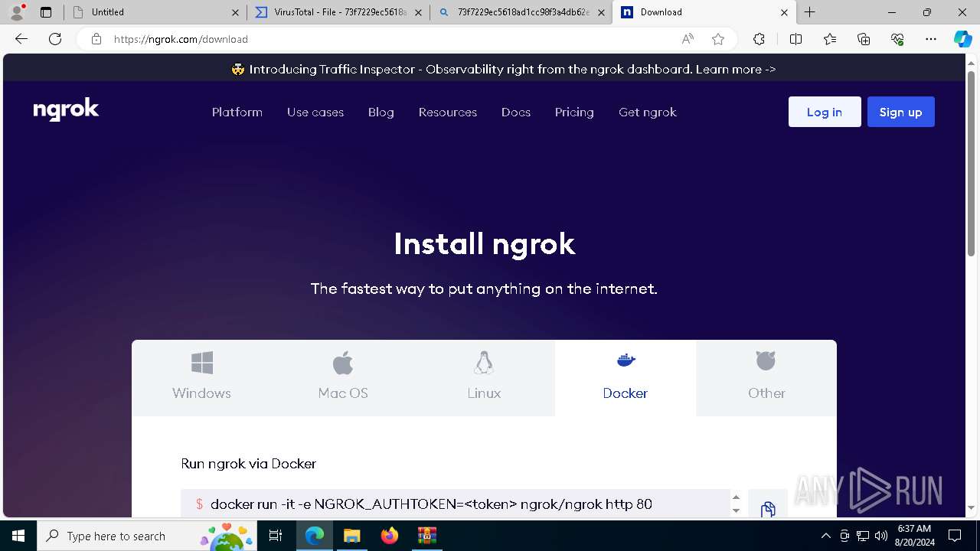This screenshot has width=980, height=551.
Task: Copy the docker run command
Action: [x=768, y=508]
